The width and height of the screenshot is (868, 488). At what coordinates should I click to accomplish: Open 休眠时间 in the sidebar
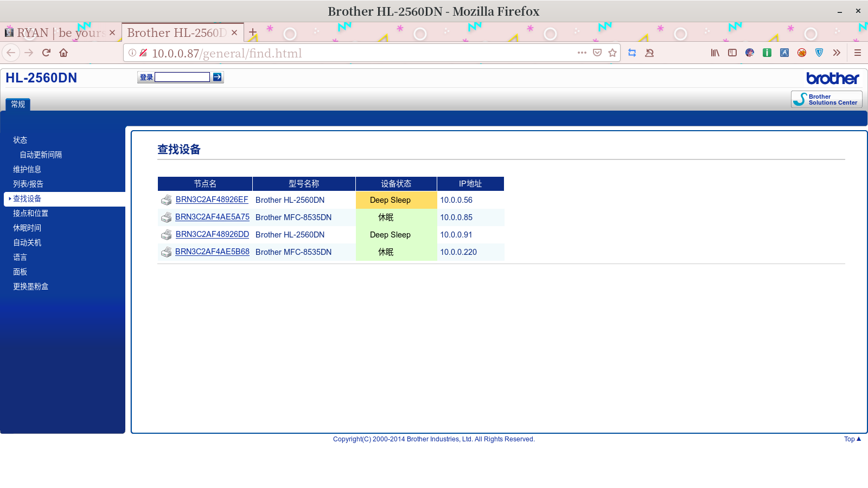click(27, 228)
